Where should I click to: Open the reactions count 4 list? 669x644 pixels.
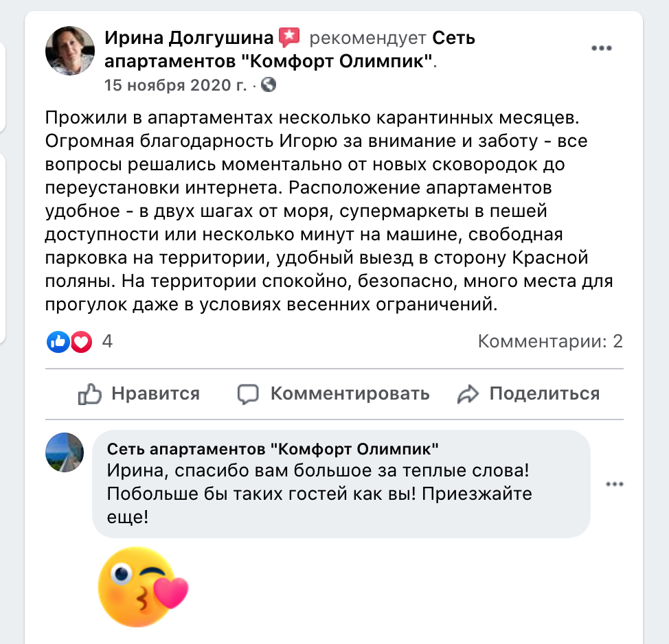[x=107, y=341]
